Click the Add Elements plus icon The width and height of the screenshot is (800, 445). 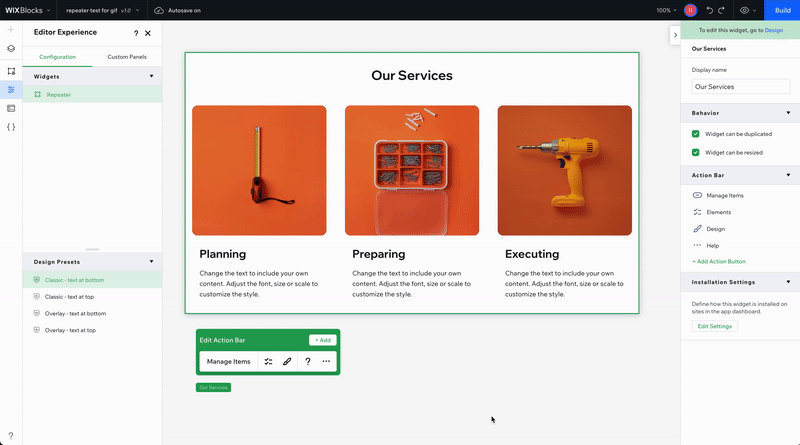coord(11,30)
